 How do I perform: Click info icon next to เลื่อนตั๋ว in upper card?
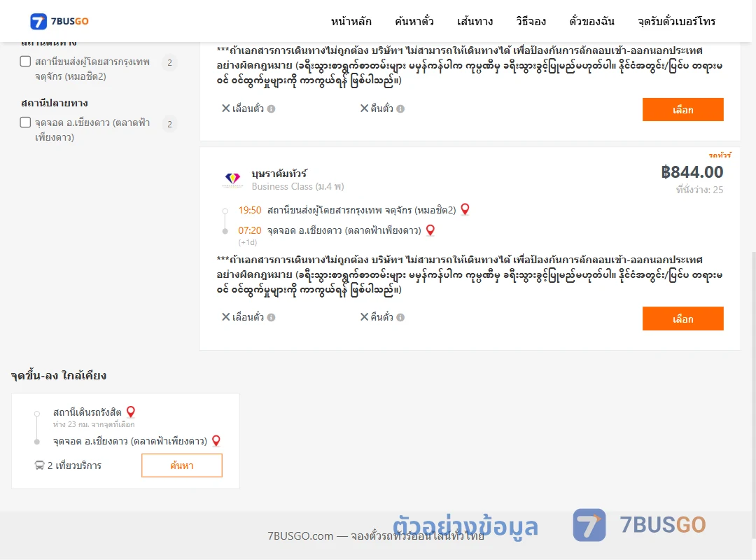[x=272, y=109]
